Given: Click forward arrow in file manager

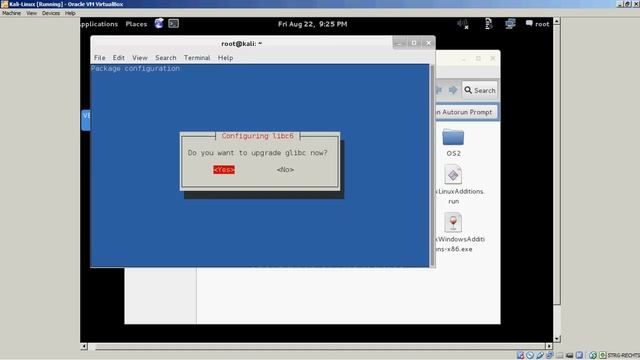Looking at the screenshot, I should coord(453,90).
